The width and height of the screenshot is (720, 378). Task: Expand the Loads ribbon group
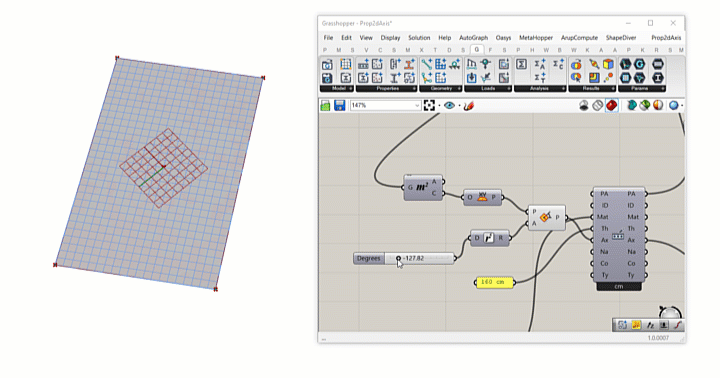[x=488, y=88]
